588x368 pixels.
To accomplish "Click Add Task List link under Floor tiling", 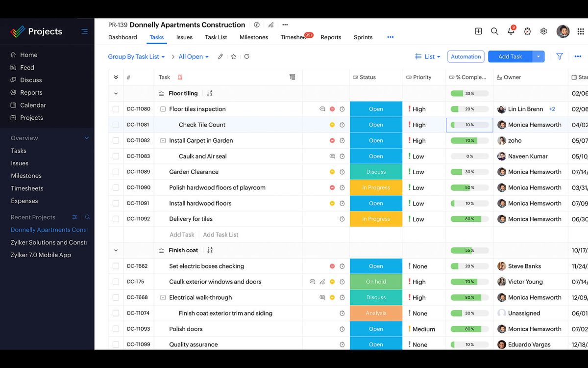I will tap(220, 235).
